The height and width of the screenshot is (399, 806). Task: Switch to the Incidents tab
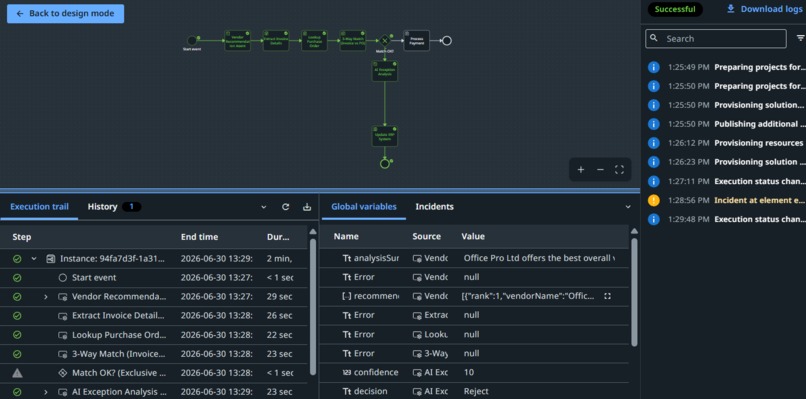[434, 207]
